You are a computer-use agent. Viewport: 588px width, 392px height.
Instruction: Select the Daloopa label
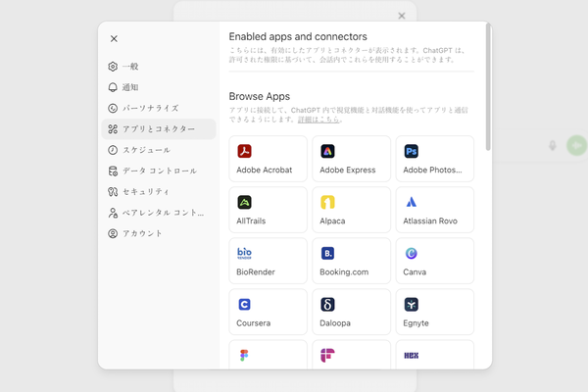335,323
